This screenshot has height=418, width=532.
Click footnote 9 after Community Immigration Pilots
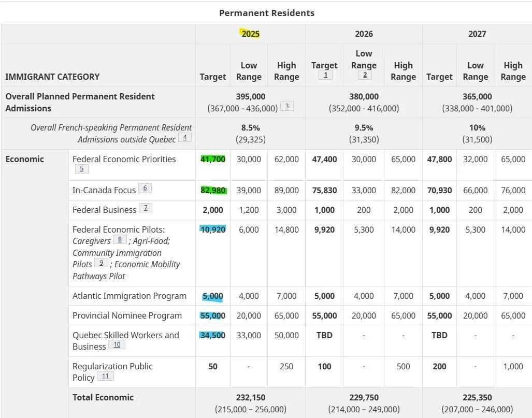point(101,263)
